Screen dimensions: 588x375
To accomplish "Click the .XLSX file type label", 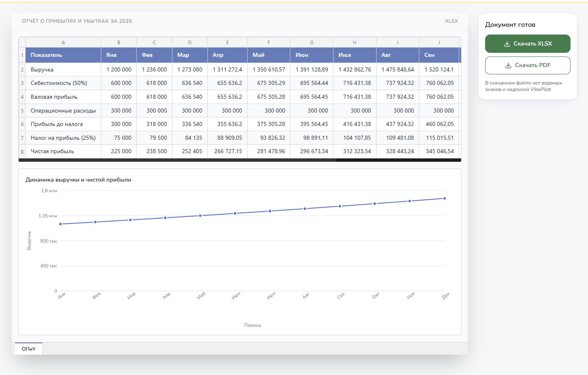I will (x=451, y=21).
